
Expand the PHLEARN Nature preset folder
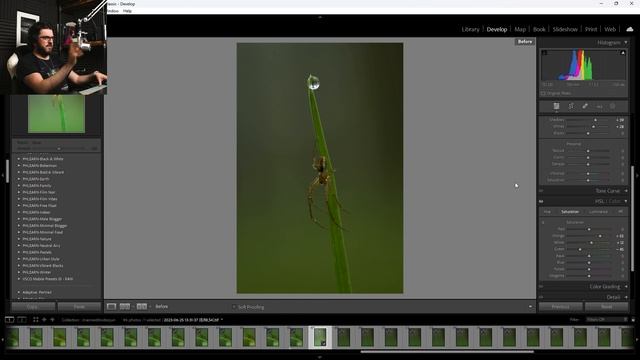tap(19, 239)
